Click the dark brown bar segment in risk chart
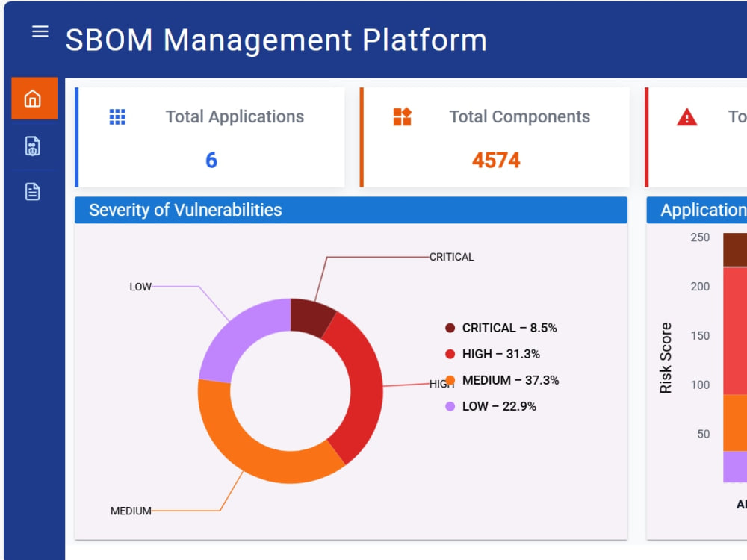Screen dimensions: 747x560 [x=735, y=249]
